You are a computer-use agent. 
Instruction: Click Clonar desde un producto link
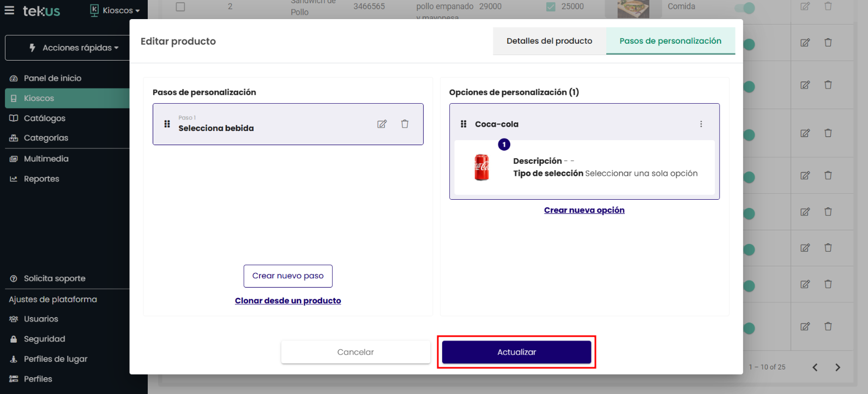[x=288, y=301]
